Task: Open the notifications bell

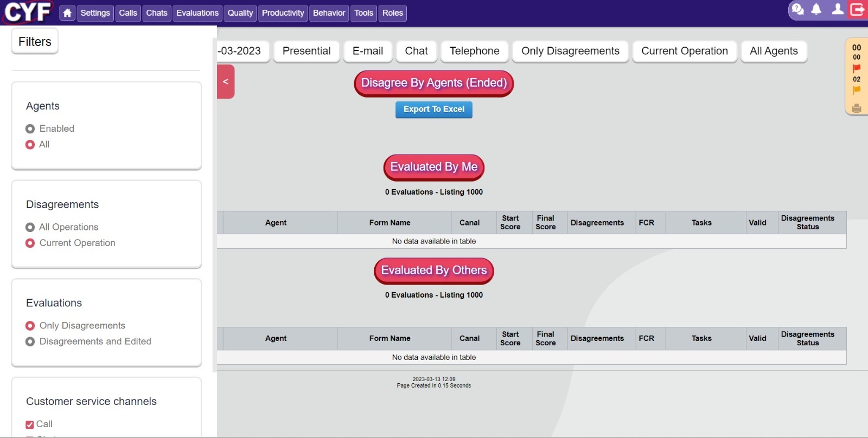Action: (x=816, y=9)
